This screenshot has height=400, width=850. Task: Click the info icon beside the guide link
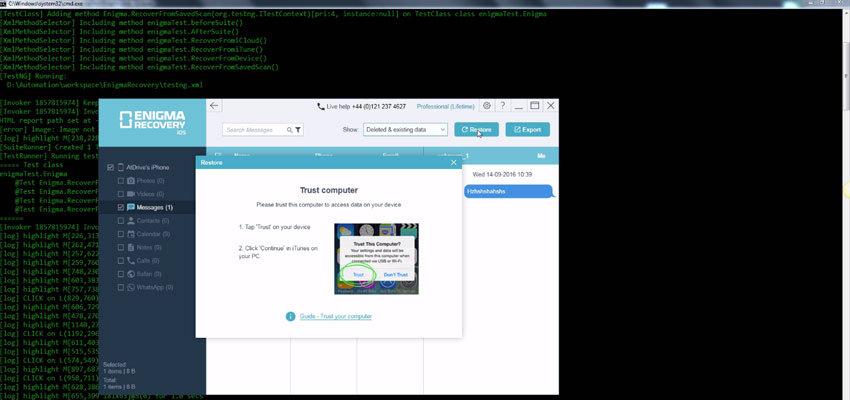pyautogui.click(x=291, y=316)
